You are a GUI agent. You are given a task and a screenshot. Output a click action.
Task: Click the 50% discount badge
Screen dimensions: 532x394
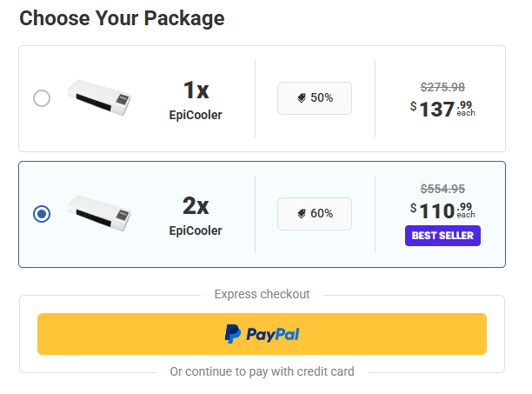pyautogui.click(x=315, y=98)
